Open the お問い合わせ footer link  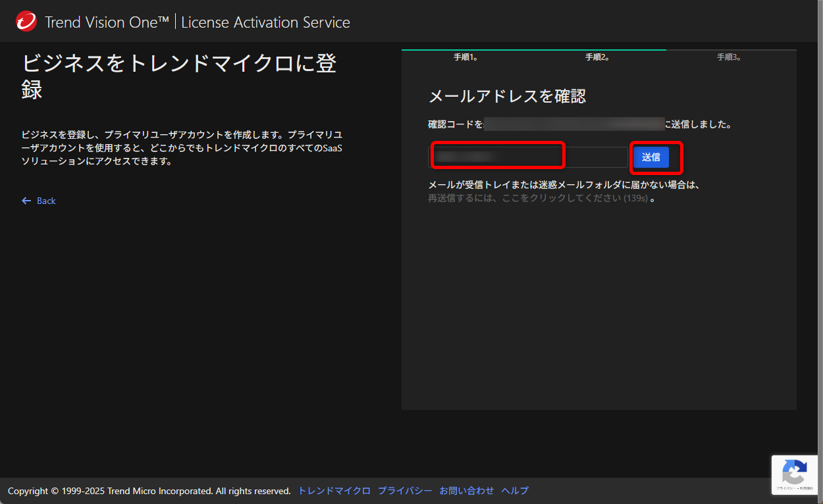pyautogui.click(x=467, y=490)
